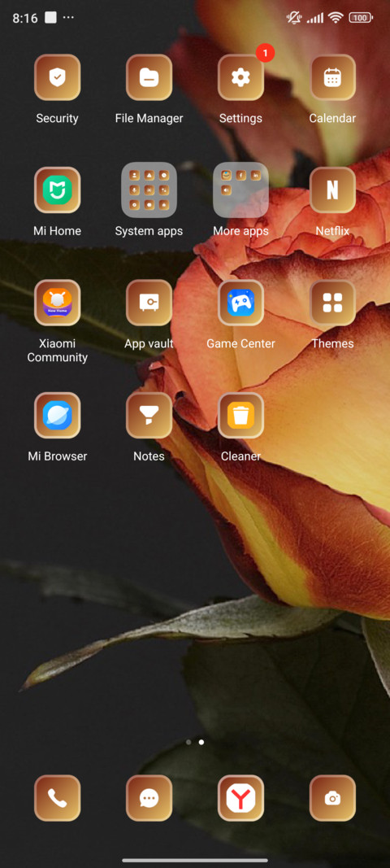Tap the "Mi Browser" label text
The height and width of the screenshot is (868, 390).
click(x=58, y=456)
